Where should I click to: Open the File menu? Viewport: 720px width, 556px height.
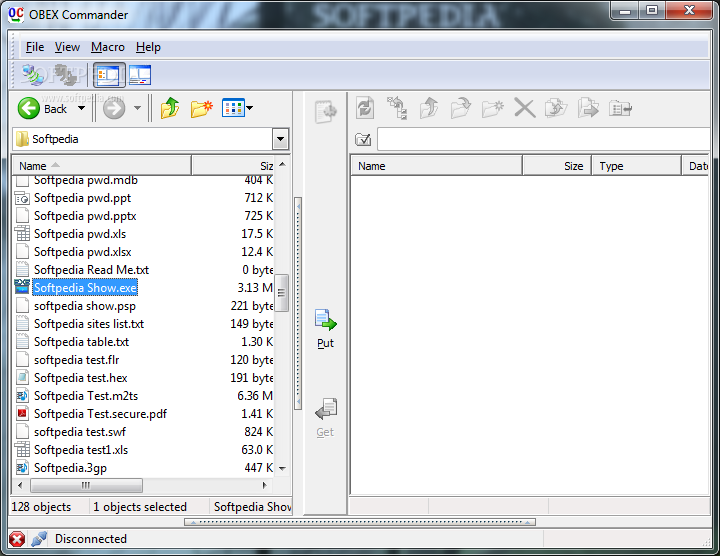pos(34,47)
